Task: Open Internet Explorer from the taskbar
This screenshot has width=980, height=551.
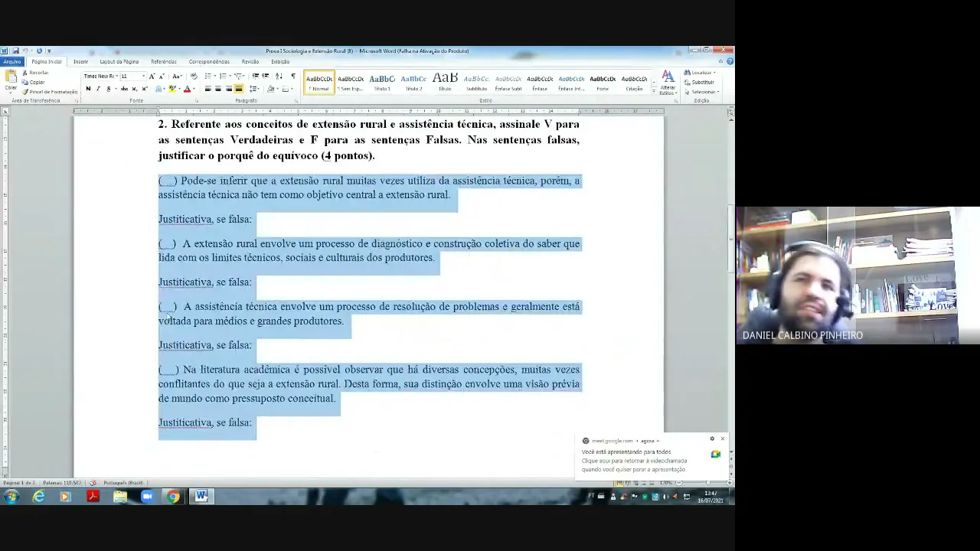Action: 38,497
